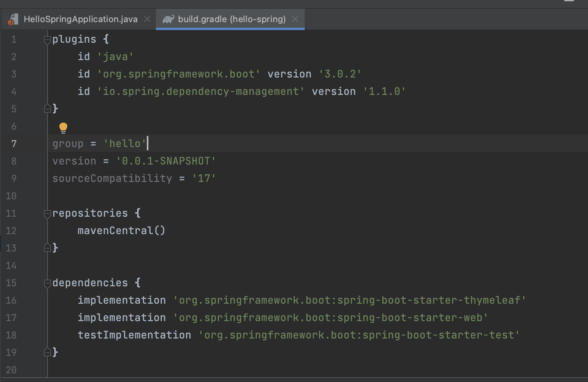
Task: Click 'implementation' on the starter-web line
Action: tap(122, 318)
